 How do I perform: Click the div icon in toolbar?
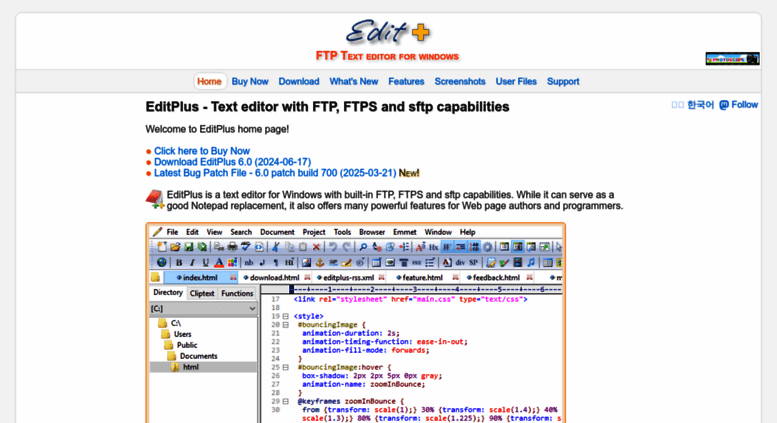point(460,263)
